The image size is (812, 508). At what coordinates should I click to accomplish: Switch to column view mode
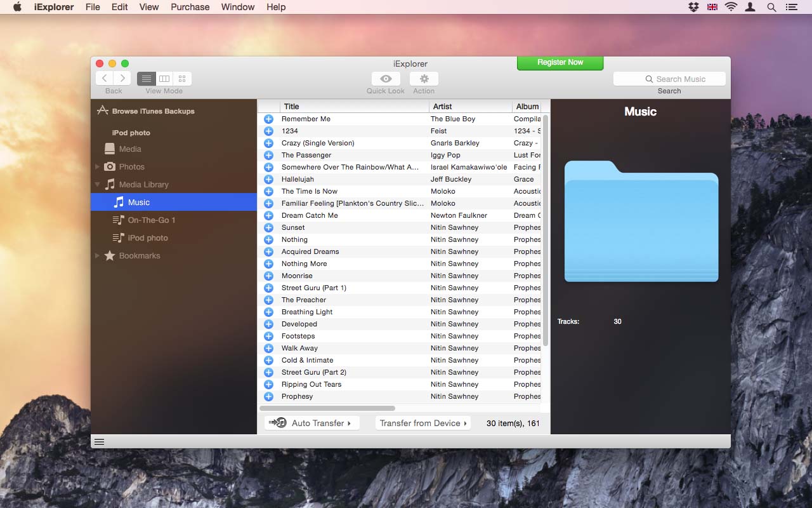(x=164, y=79)
